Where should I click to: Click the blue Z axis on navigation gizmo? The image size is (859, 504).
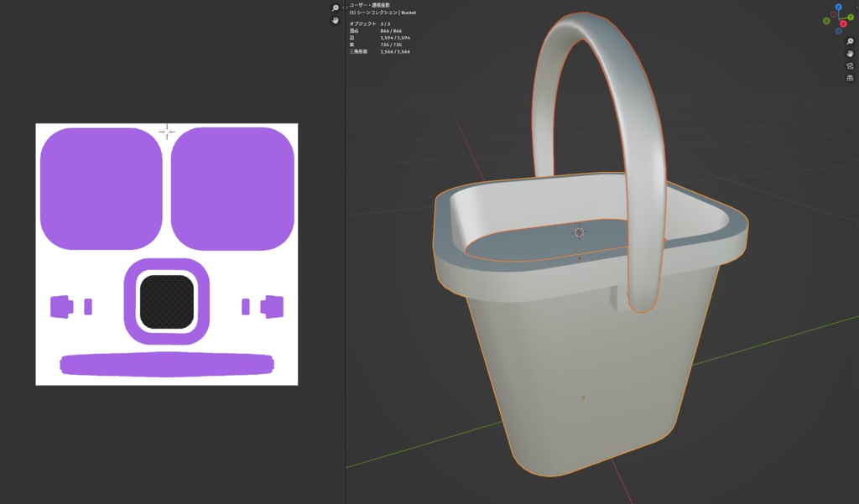coord(838,7)
